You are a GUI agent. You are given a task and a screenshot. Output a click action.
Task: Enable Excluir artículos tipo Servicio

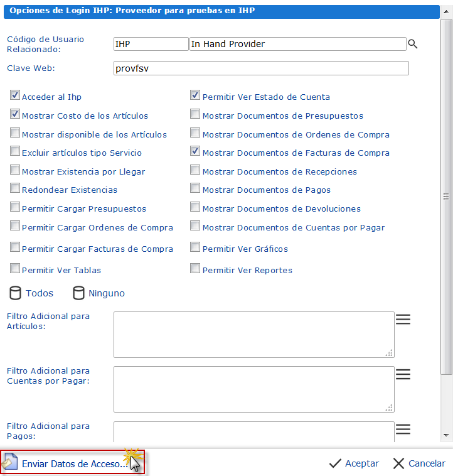pyautogui.click(x=15, y=151)
